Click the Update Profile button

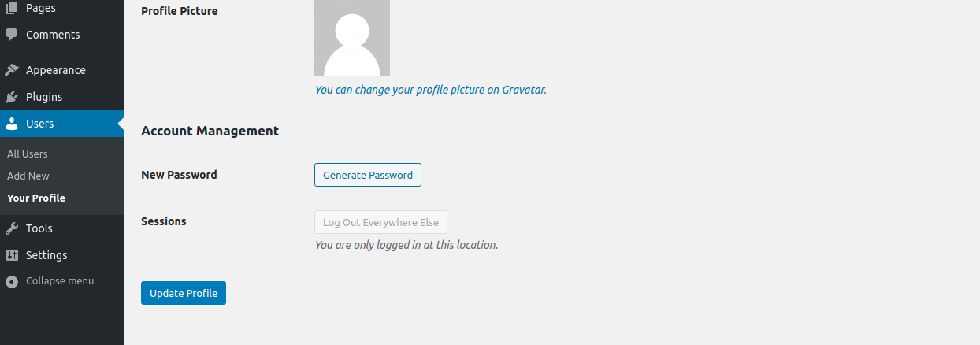tap(184, 293)
